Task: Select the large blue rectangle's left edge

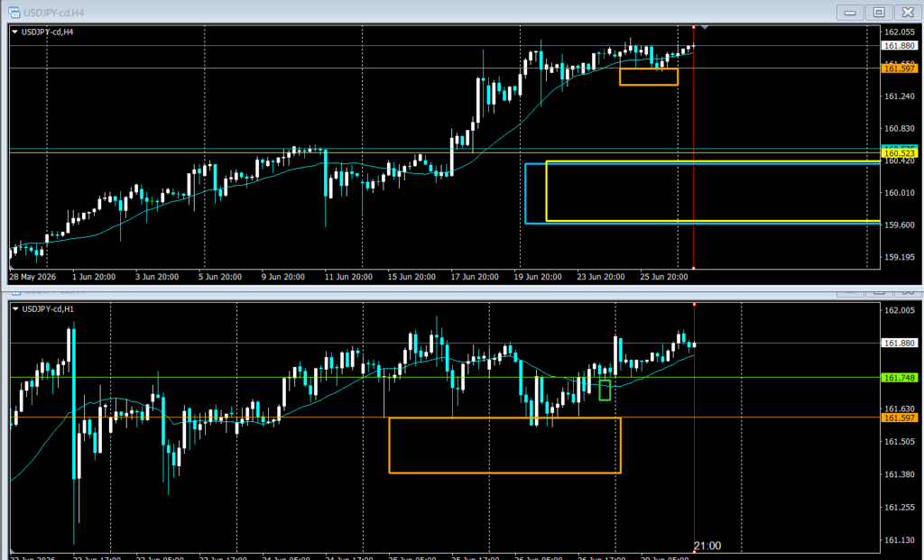Action: [x=526, y=193]
